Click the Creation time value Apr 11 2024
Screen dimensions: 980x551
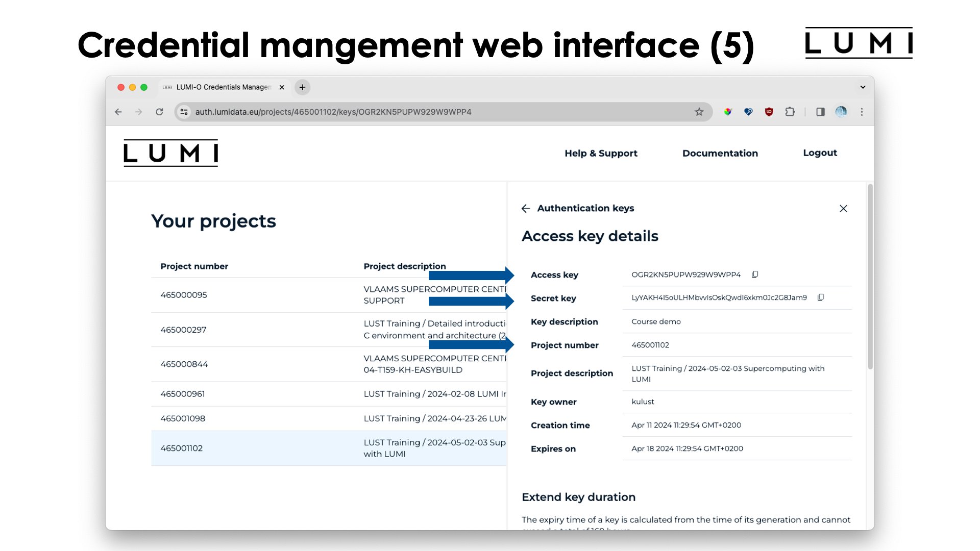click(686, 425)
